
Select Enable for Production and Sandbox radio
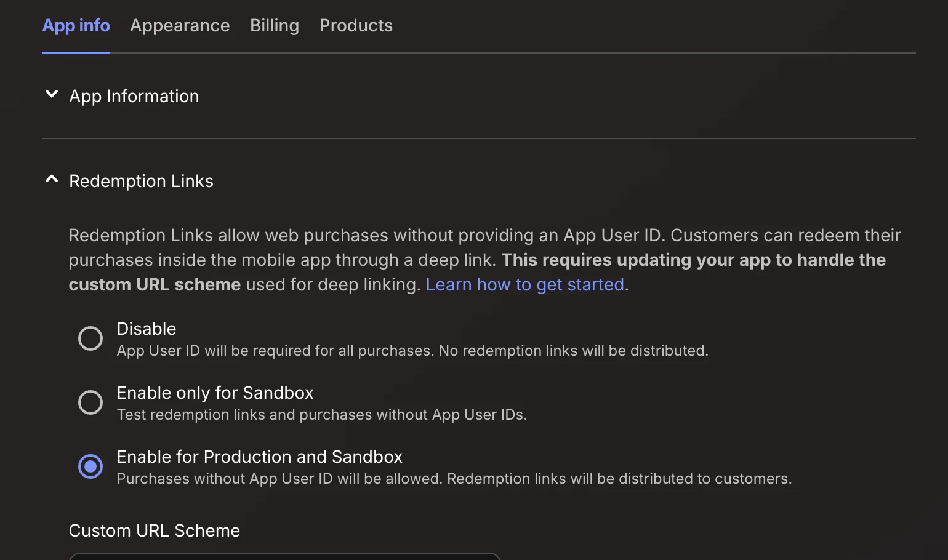click(90, 466)
